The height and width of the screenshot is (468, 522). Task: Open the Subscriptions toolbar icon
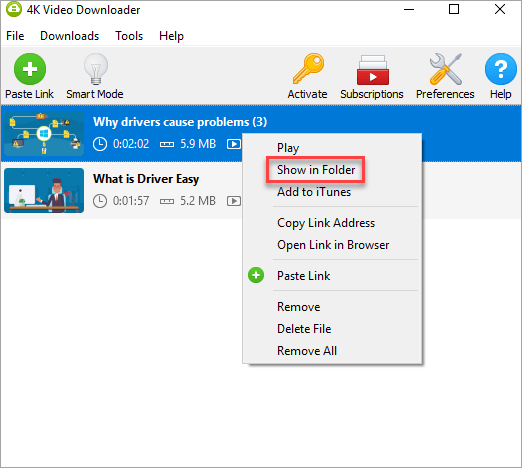373,70
